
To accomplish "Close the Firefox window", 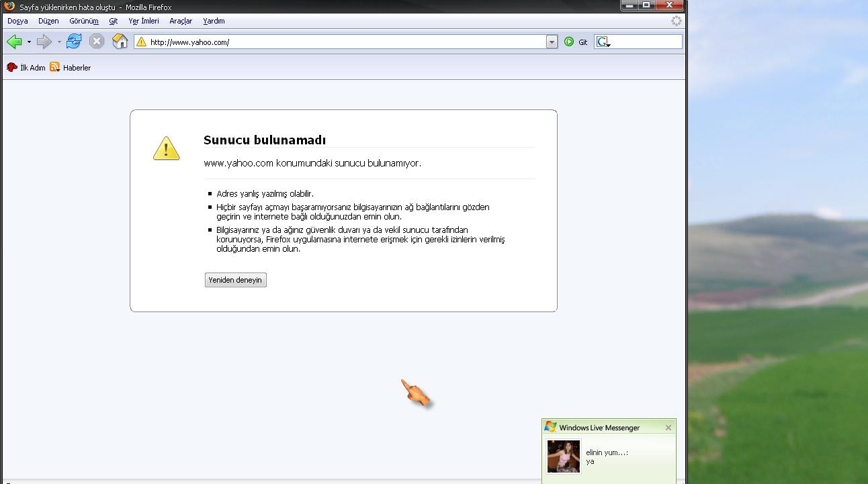I will pos(669,5).
